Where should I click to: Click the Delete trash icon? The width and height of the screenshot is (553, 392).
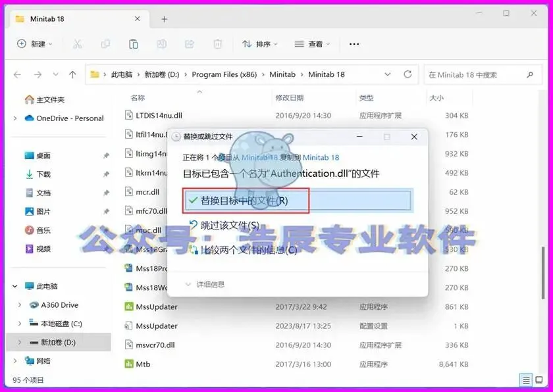click(218, 44)
